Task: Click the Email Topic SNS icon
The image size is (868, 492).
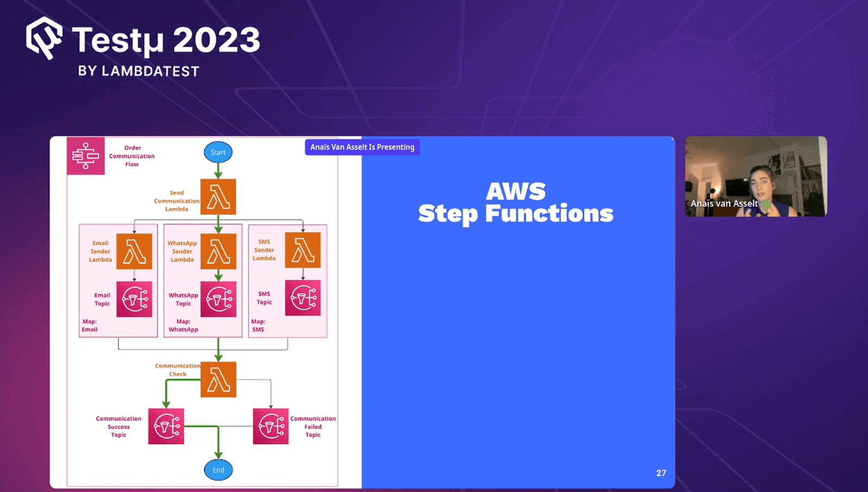Action: [134, 299]
